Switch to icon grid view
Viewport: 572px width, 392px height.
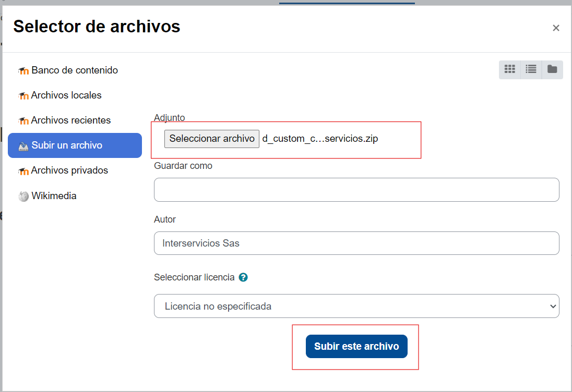[510, 69]
